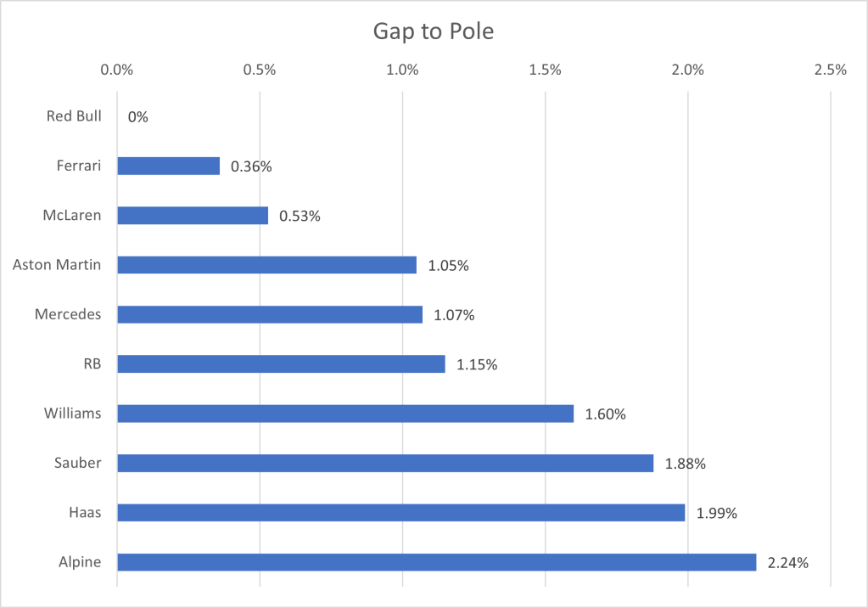
Task: Select the Mercedes bar
Action: [270, 315]
